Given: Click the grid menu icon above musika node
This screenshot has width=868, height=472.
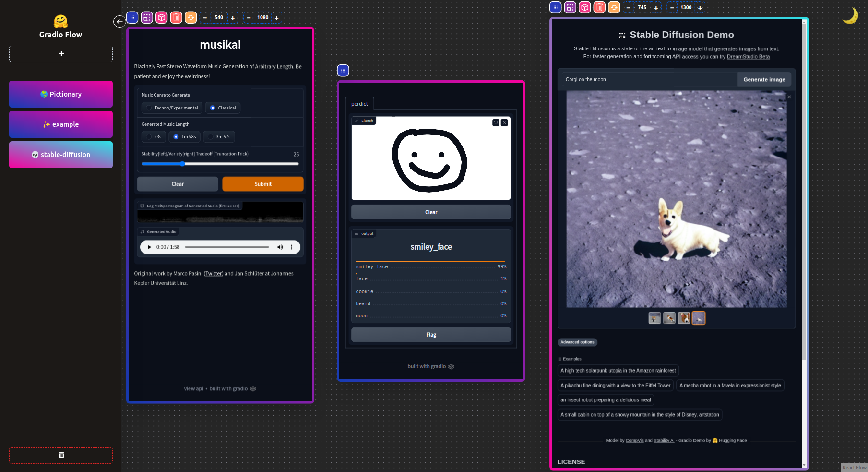Looking at the screenshot, I should click(x=132, y=18).
